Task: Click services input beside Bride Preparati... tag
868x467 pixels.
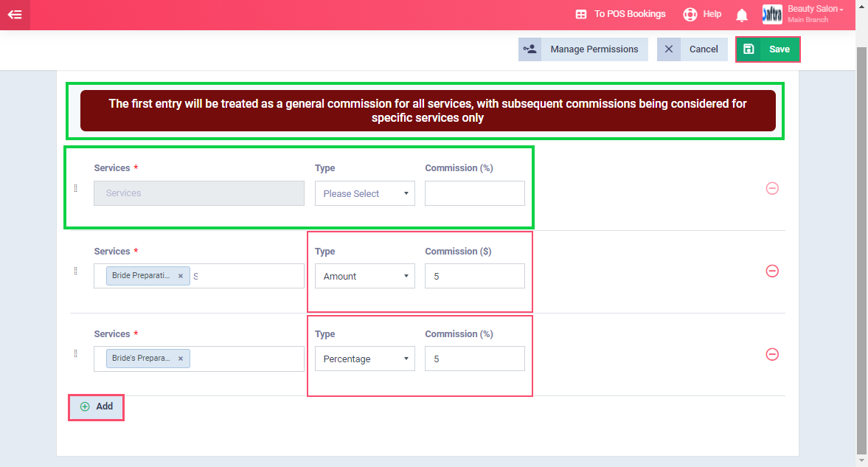Action: 246,276
